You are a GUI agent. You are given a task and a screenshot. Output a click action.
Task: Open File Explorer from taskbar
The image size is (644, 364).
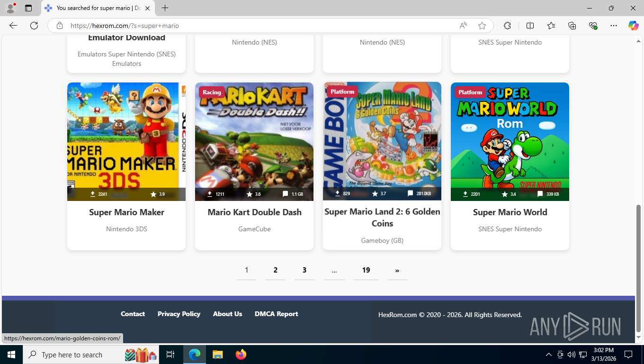217,355
